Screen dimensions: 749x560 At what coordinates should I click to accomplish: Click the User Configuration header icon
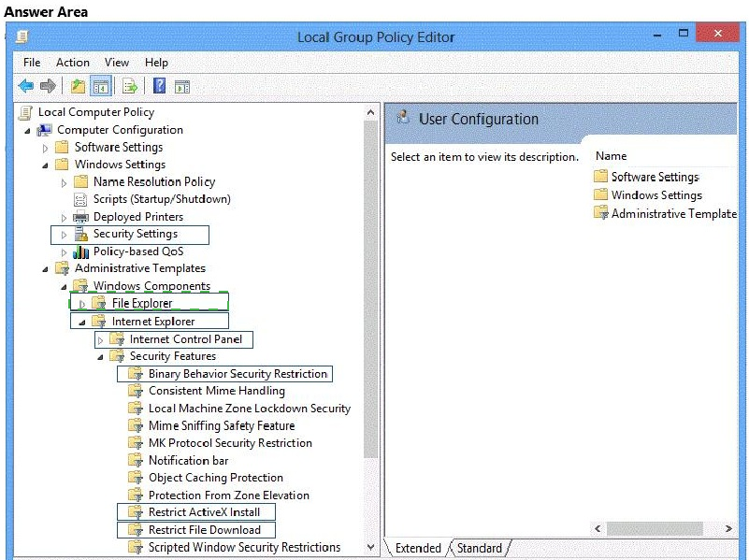coord(404,118)
